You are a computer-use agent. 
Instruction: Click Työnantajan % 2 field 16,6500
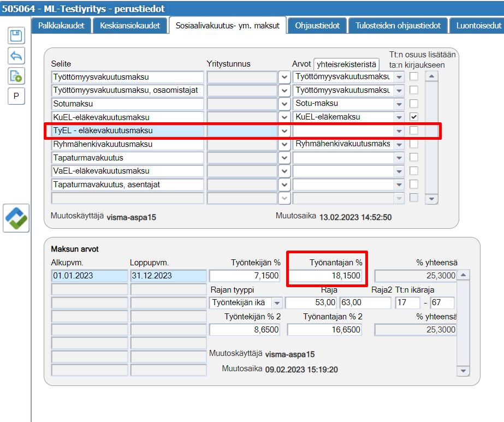325,330
